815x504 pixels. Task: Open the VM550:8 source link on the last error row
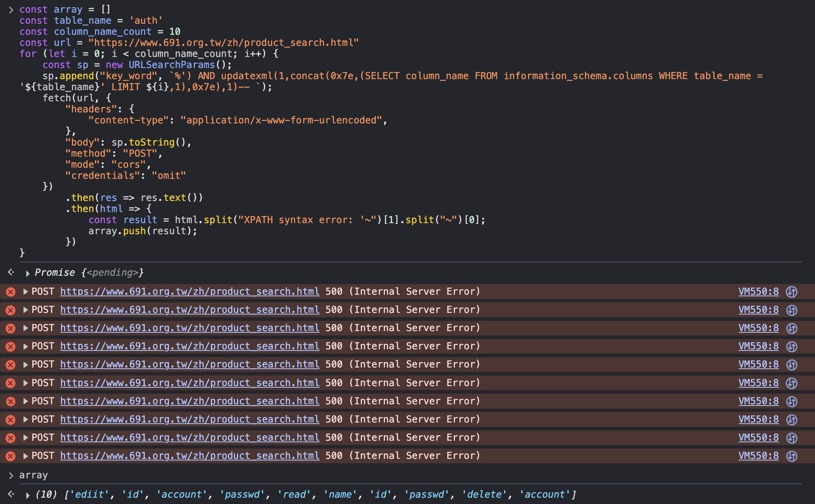coord(758,456)
